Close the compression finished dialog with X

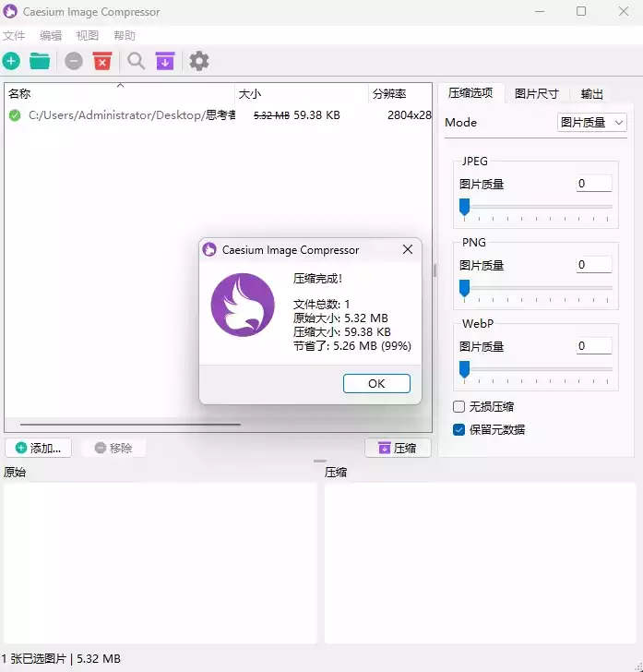[x=408, y=250]
